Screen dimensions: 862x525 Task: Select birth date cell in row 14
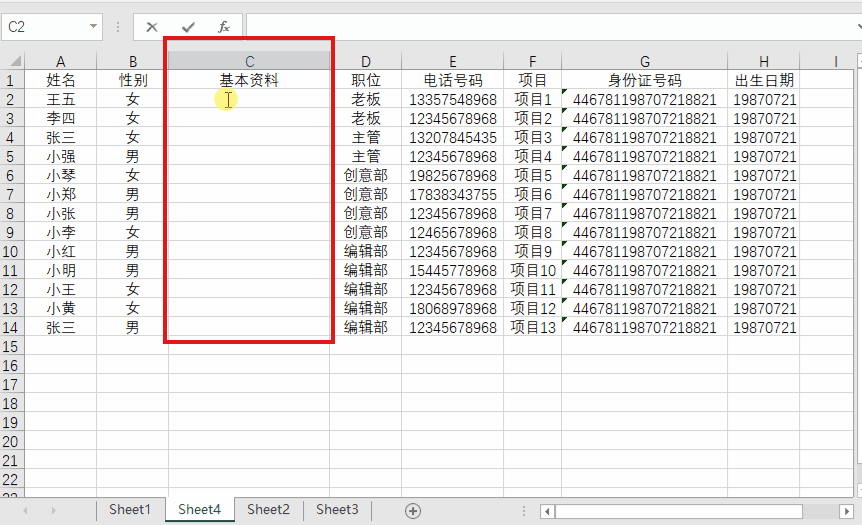point(764,328)
